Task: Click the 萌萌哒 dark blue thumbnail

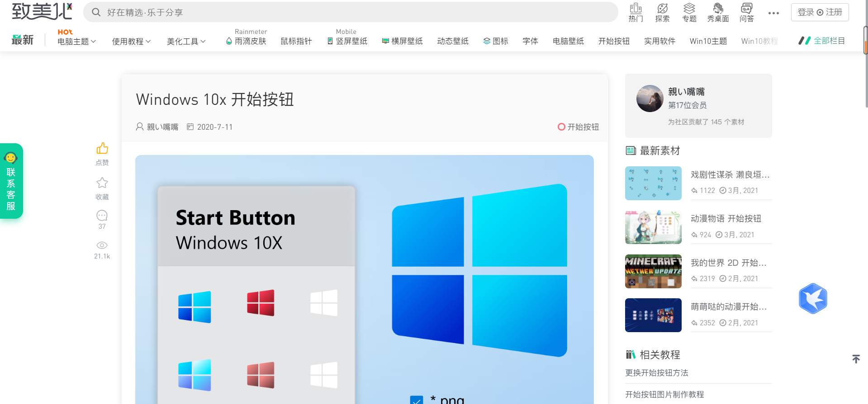Action: pos(653,315)
